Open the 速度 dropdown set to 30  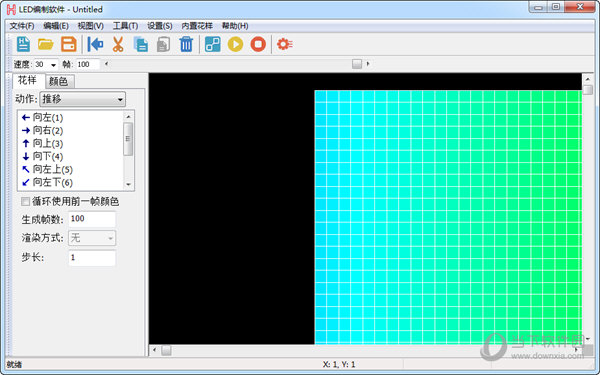pyautogui.click(x=46, y=64)
